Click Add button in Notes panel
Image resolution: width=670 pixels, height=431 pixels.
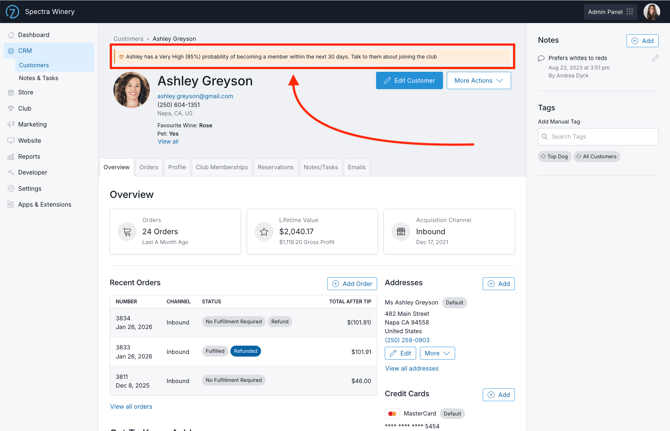[x=642, y=41]
